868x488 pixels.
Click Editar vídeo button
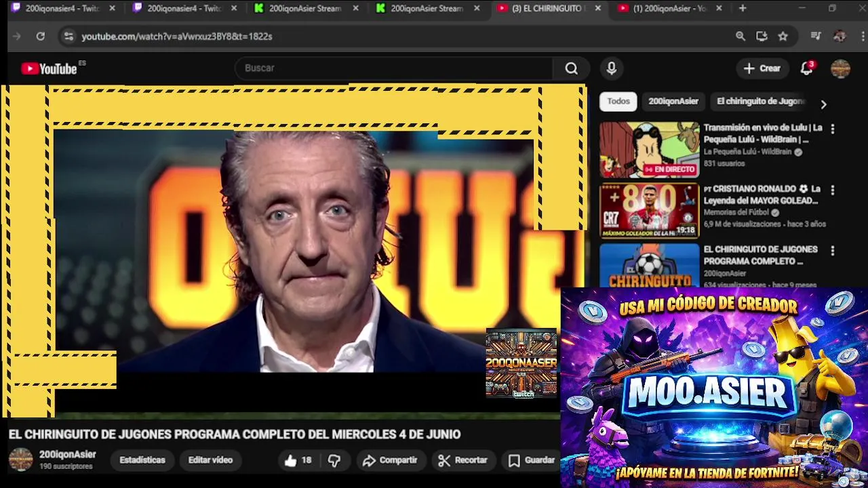pos(210,460)
